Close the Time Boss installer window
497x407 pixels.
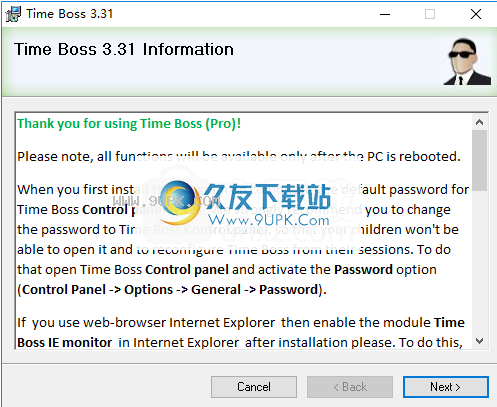click(x=476, y=14)
